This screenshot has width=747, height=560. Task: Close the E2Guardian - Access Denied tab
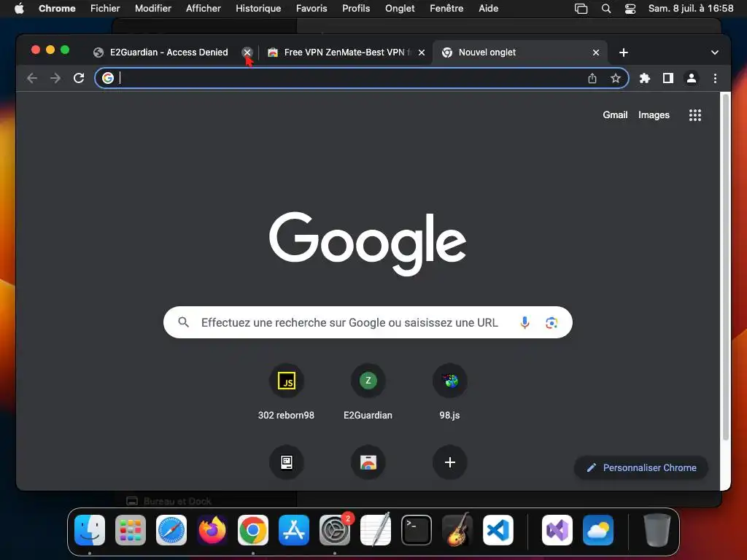(247, 52)
